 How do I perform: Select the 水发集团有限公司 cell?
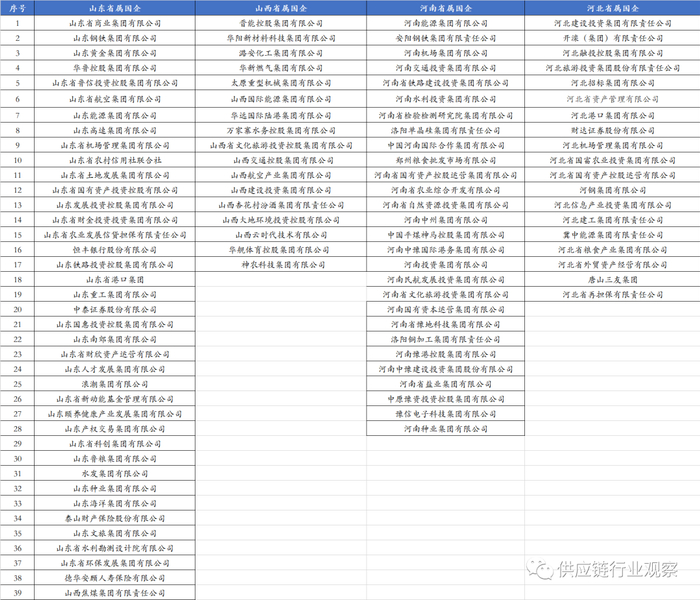(x=115, y=473)
